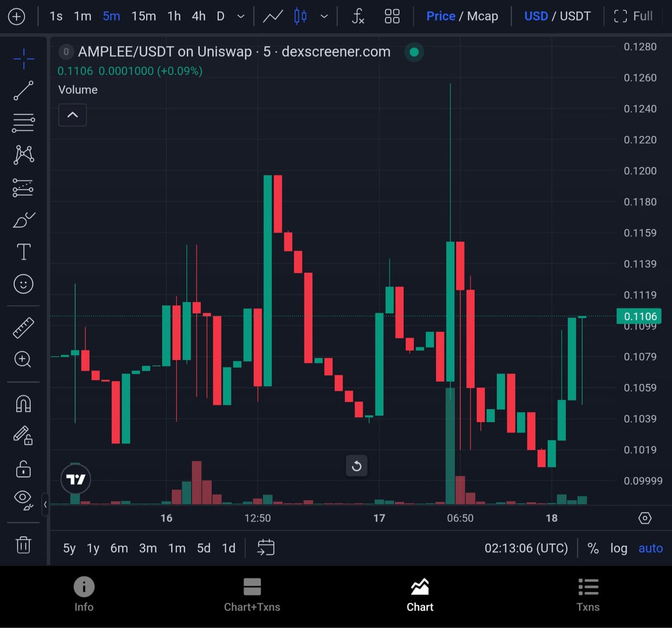Viewport: 672px width, 628px height.
Task: Click the AMPLEE/USDT symbol title
Action: [234, 52]
